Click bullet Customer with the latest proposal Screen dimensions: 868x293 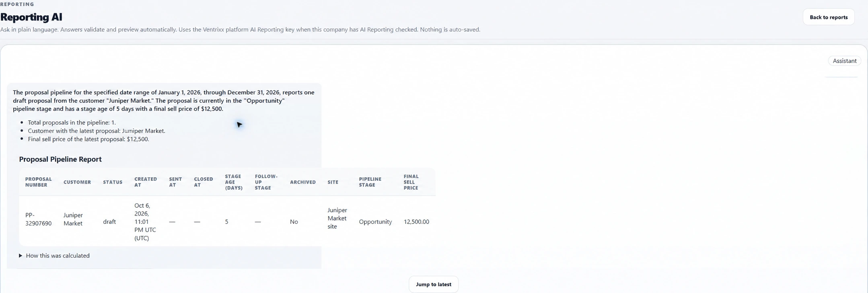(97, 131)
